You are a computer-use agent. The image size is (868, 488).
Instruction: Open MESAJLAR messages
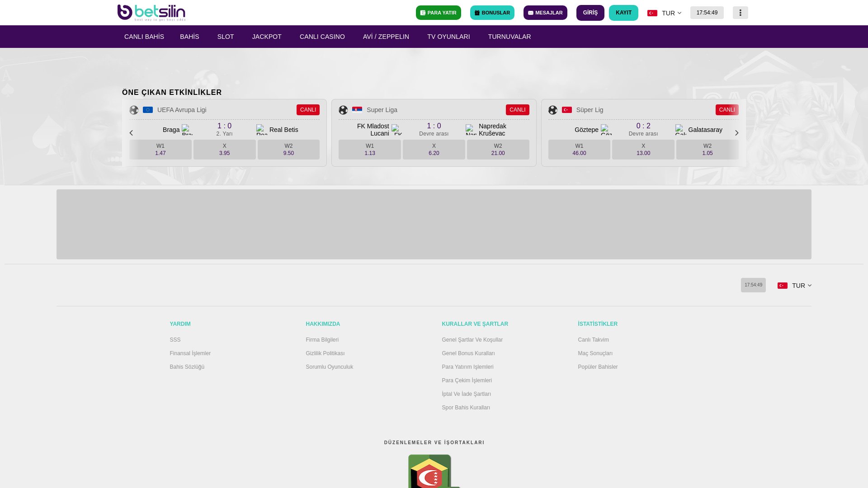click(x=545, y=13)
